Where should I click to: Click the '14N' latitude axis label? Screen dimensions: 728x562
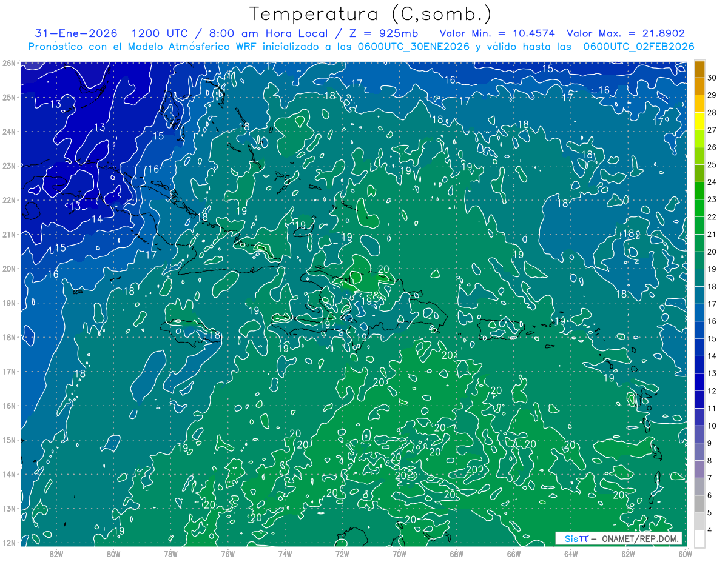click(8, 473)
